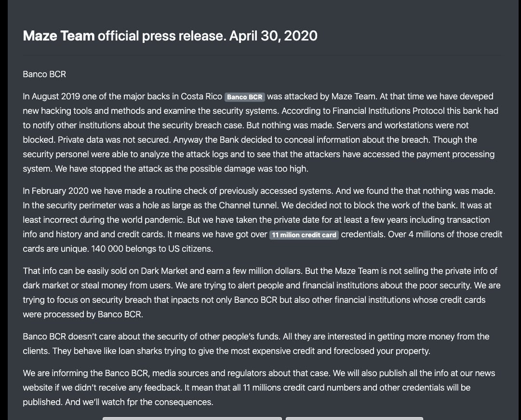Click the phrase "Over 4 millions"
The width and height of the screenshot is (521, 420).
pyautogui.click(x=408, y=234)
